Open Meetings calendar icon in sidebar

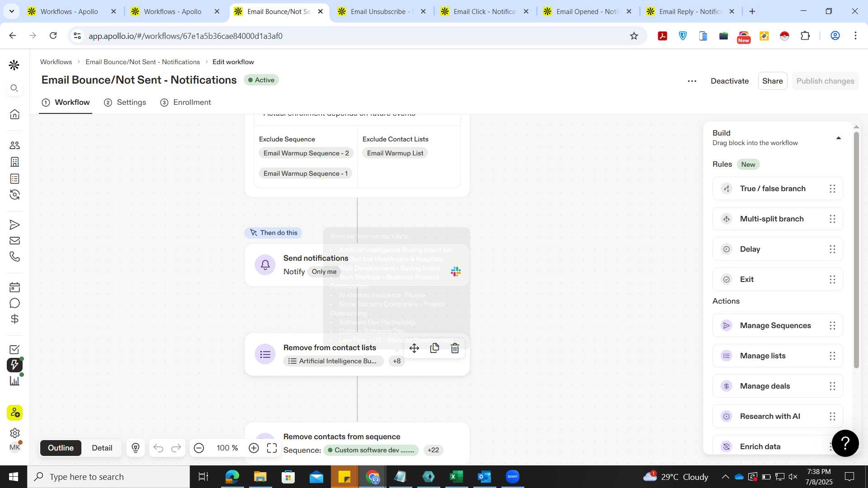point(14,287)
